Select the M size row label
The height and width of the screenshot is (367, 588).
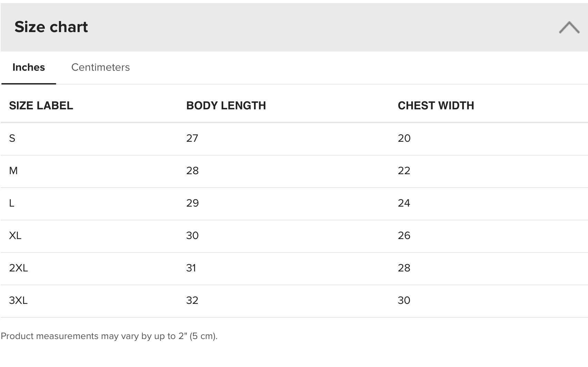[x=13, y=171]
